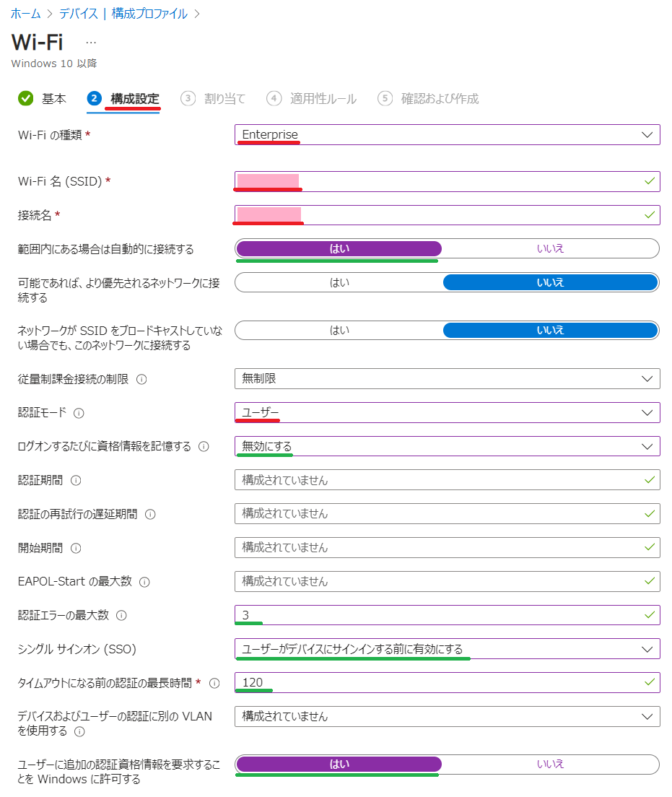Click info icon beside ログオンするたびに資格情報を記憶する
The width and height of the screenshot is (672, 797).
pyautogui.click(x=204, y=446)
